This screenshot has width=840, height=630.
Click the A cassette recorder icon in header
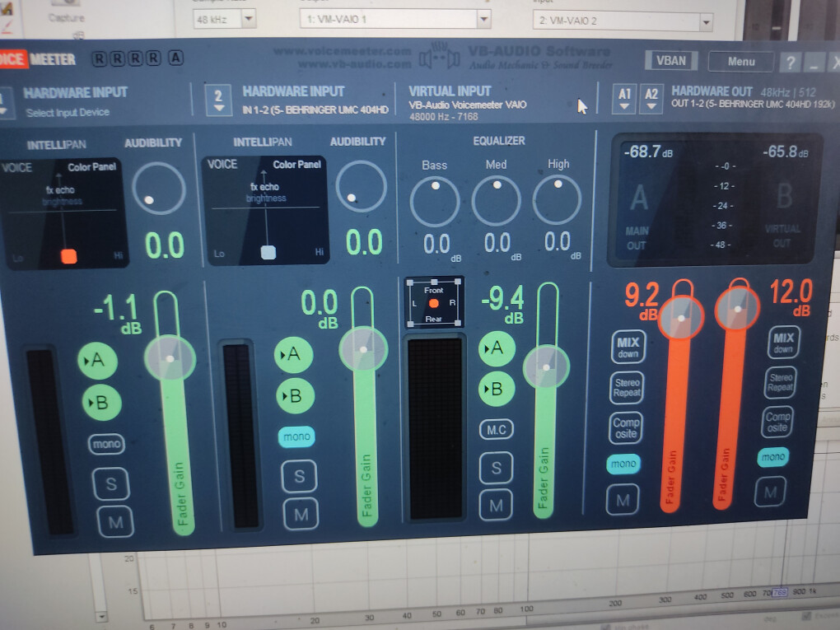(175, 58)
